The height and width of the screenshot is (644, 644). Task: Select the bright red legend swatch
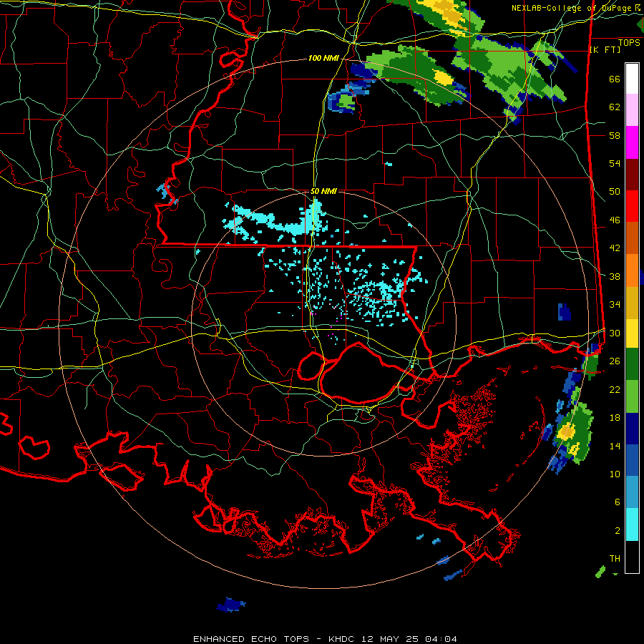(x=632, y=206)
